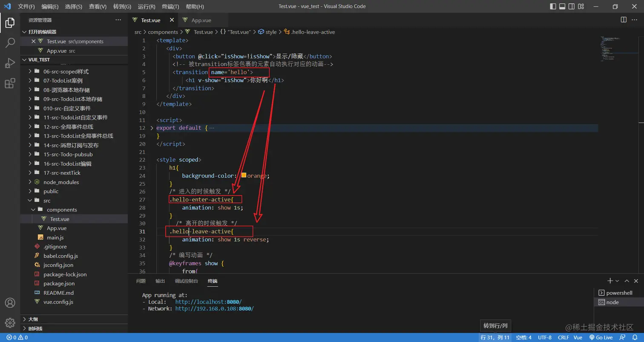Click the components breadcrumb
The width and height of the screenshot is (644, 342).
tap(163, 32)
